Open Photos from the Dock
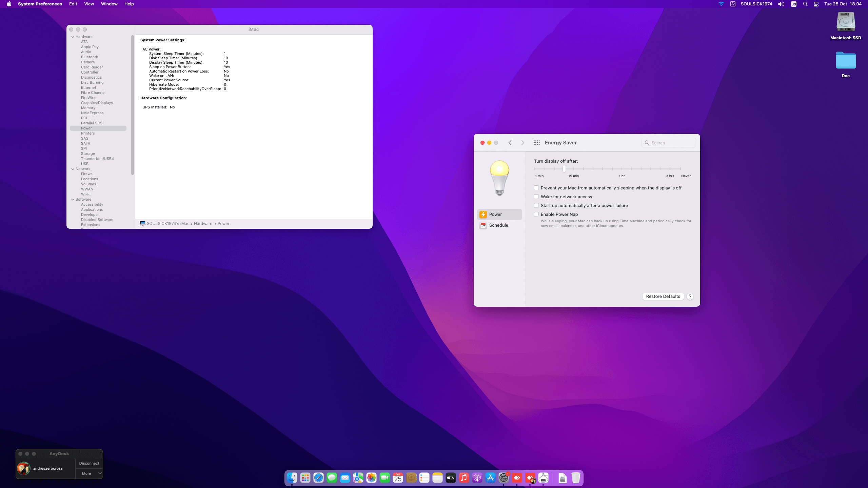 point(371,478)
